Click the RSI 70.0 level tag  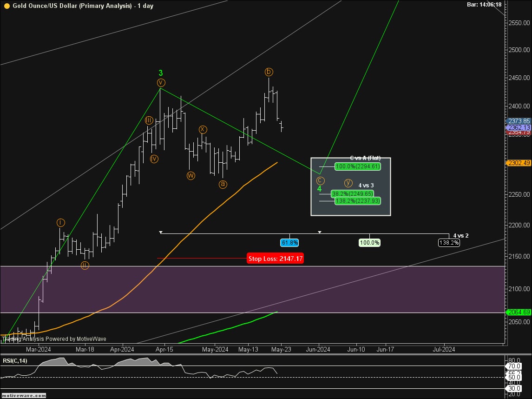(514, 366)
